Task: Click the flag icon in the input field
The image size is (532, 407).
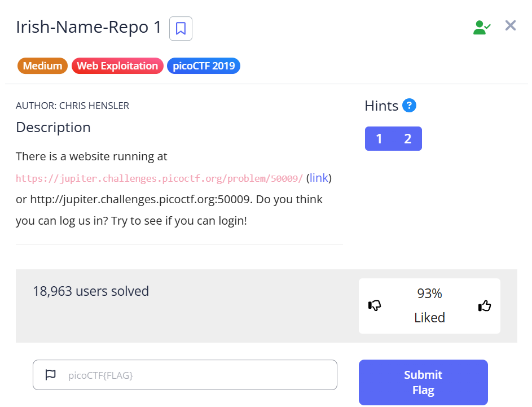Action: tap(50, 374)
